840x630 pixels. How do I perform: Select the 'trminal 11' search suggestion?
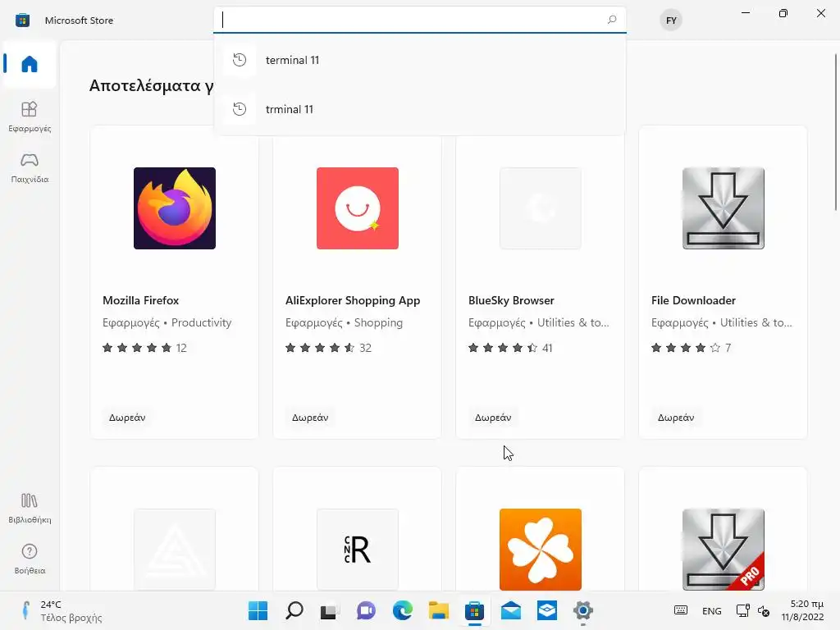(x=419, y=109)
